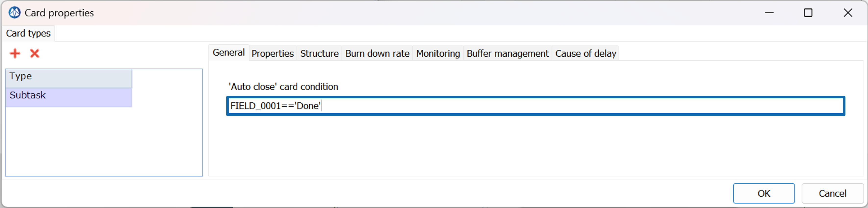Screen dimensions: 868x208
Task: Focus the Auto close condition input field
Action: [535, 106]
